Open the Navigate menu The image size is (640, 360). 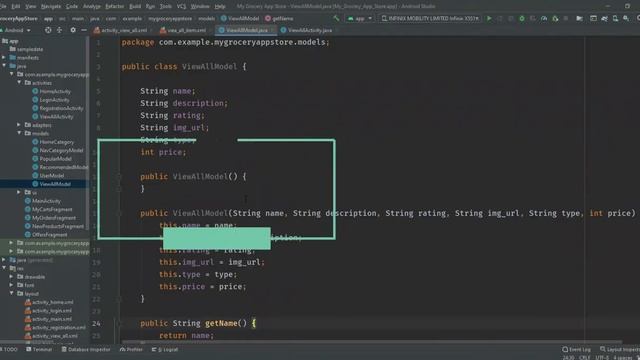pos(51,6)
